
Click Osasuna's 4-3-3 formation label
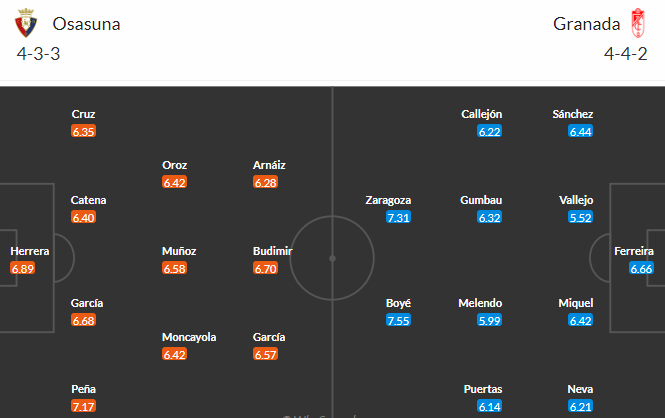click(x=38, y=54)
